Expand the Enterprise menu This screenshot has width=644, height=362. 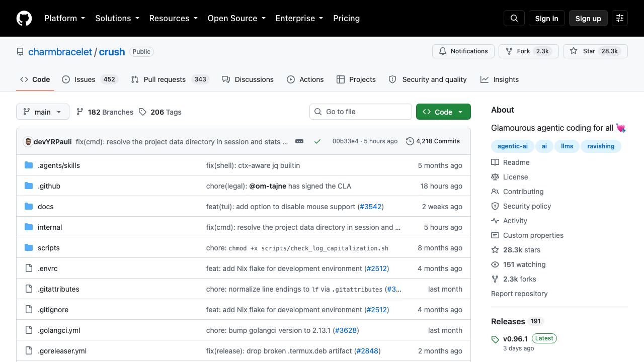click(x=299, y=18)
